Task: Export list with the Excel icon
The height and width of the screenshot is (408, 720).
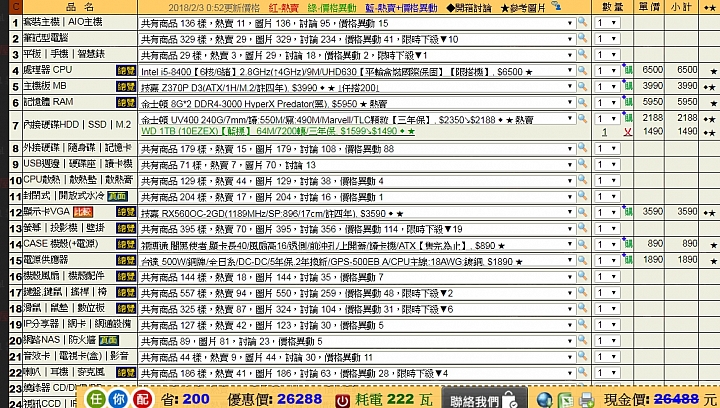Action: pyautogui.click(x=566, y=400)
